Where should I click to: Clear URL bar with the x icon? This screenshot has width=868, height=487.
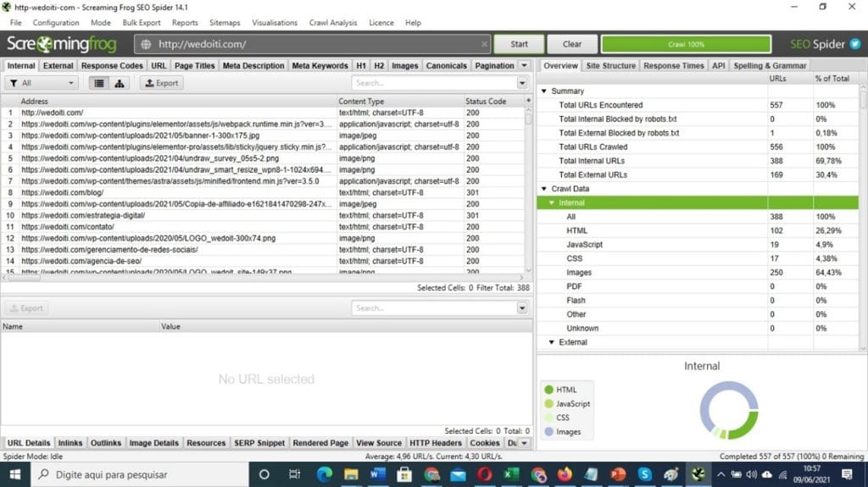(484, 44)
